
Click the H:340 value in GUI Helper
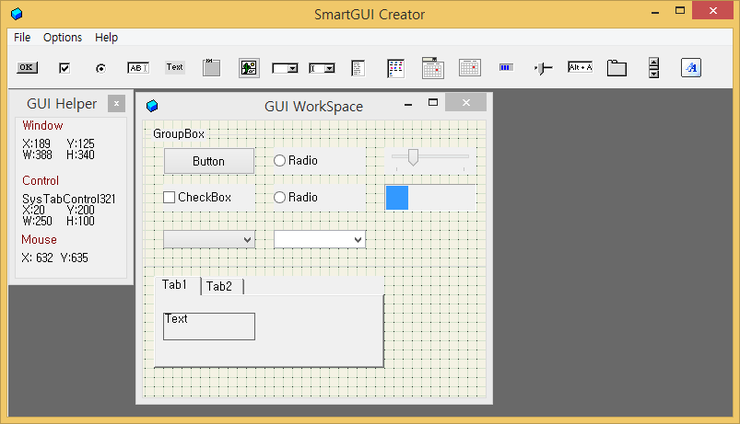80,155
